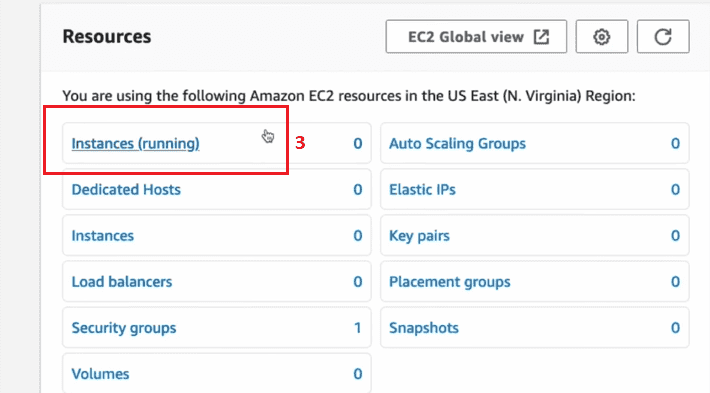The height and width of the screenshot is (393, 710).
Task: Click the external link icon in EC2 Global view
Action: 541,37
